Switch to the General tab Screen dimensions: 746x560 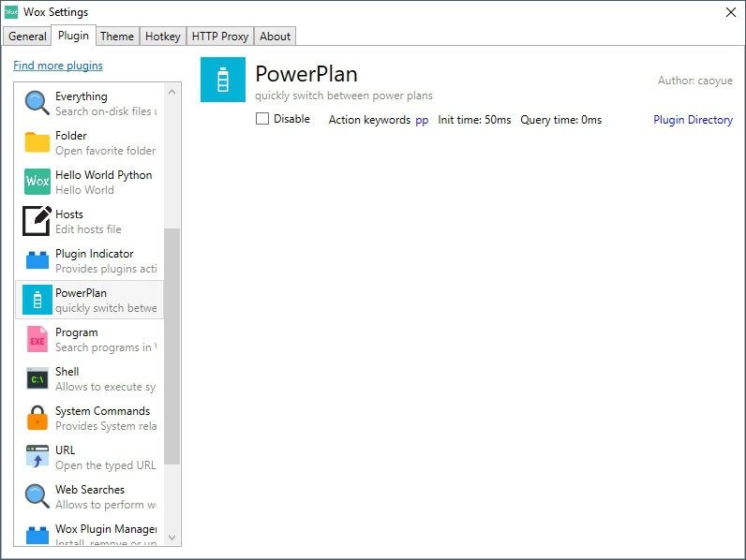(27, 37)
